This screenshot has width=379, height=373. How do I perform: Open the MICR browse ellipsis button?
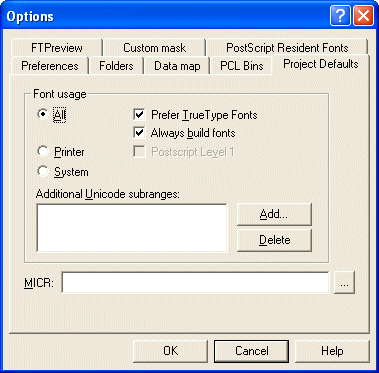[x=344, y=282]
